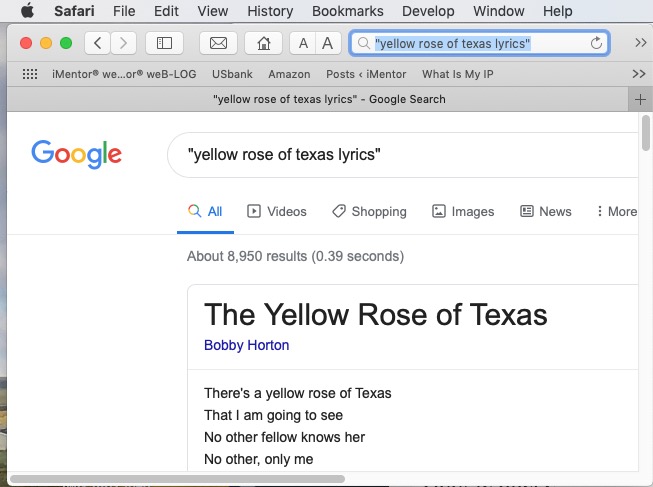653x487 pixels.
Task: Open the Edit menu
Action: click(x=166, y=11)
